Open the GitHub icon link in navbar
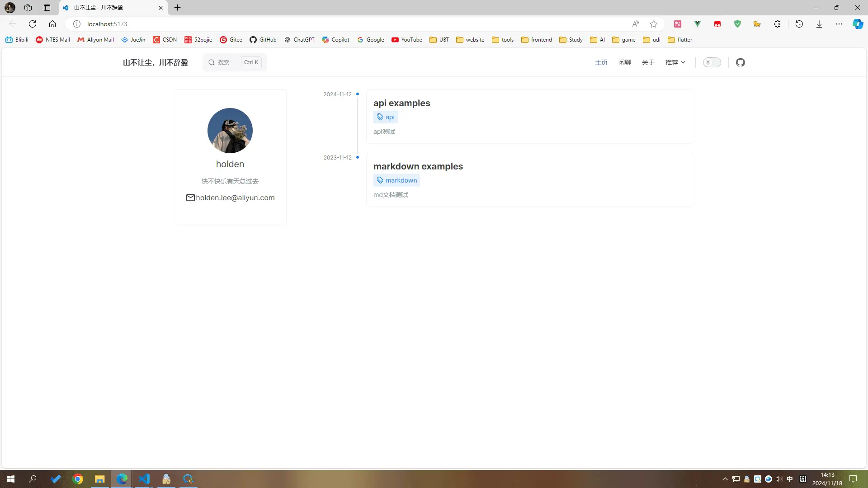Image resolution: width=868 pixels, height=488 pixels. [740, 62]
